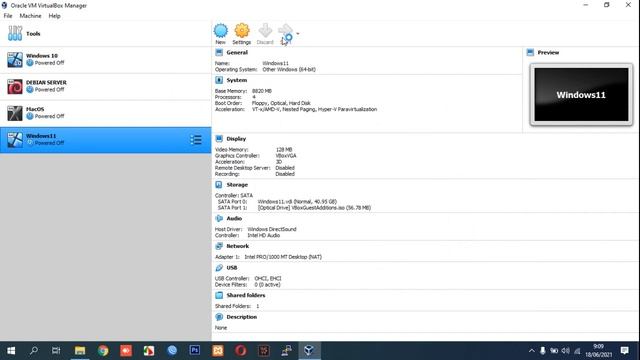Select the MacOS virtual machine

tap(105, 113)
